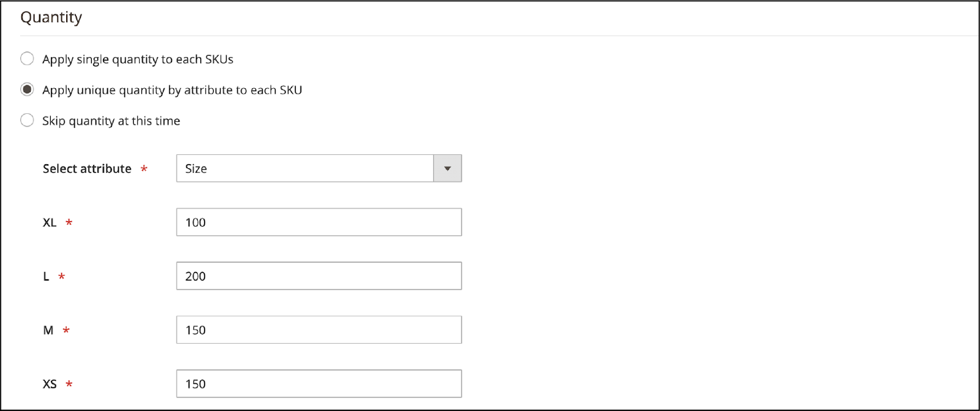Click the XS field label
The height and width of the screenshot is (411, 980).
click(50, 384)
